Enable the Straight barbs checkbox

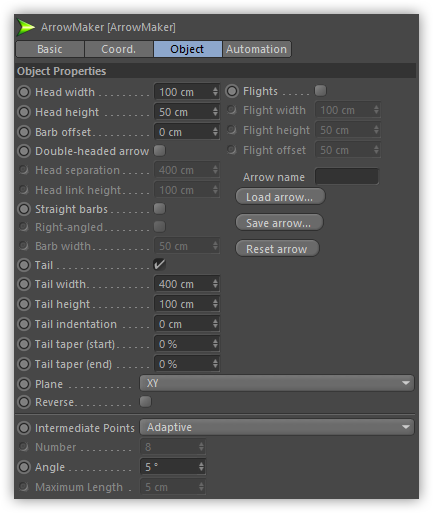pyautogui.click(x=160, y=209)
